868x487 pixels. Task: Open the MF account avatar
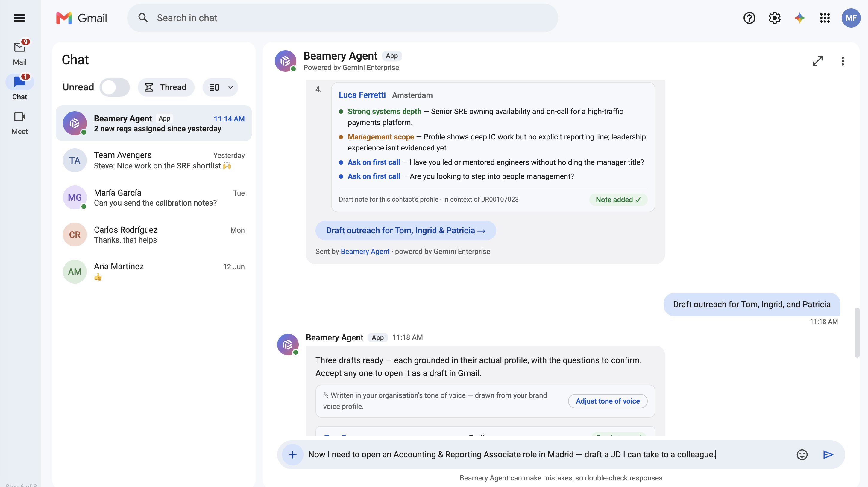click(851, 18)
